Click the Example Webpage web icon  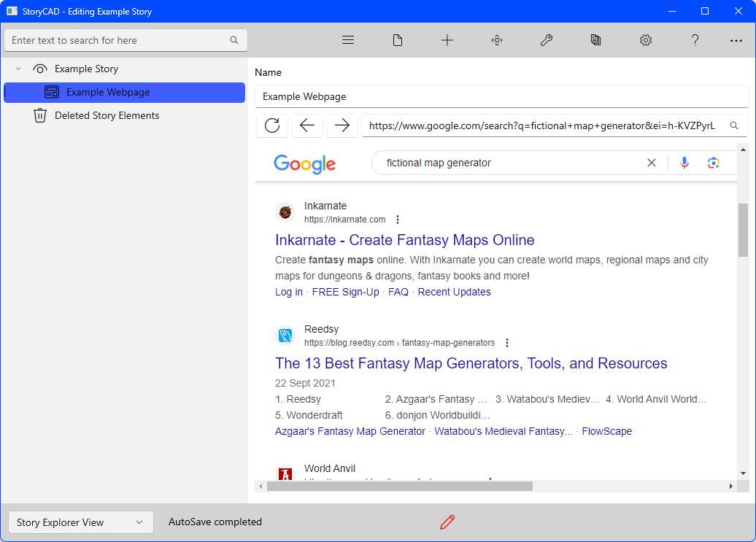click(52, 92)
